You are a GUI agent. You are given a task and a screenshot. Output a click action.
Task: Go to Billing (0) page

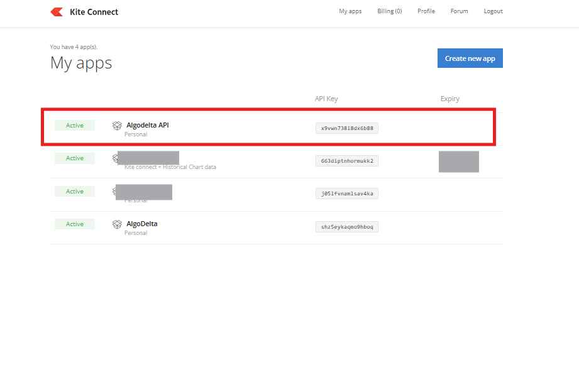(x=389, y=11)
